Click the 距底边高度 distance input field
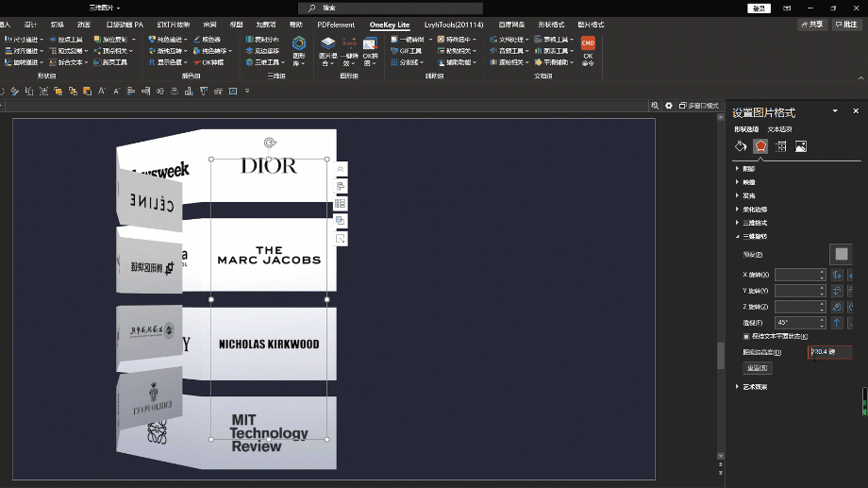Viewport: 868px width, 488px height. [x=830, y=352]
